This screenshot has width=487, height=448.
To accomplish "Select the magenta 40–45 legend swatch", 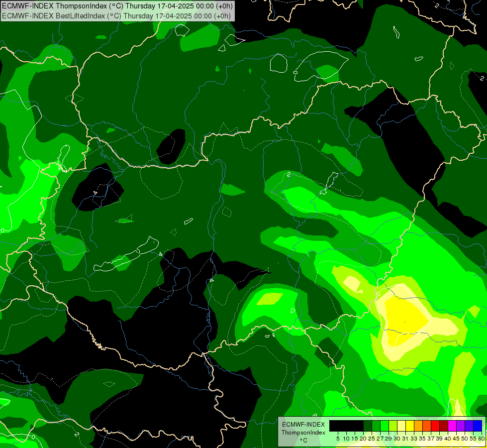I will point(452,426).
